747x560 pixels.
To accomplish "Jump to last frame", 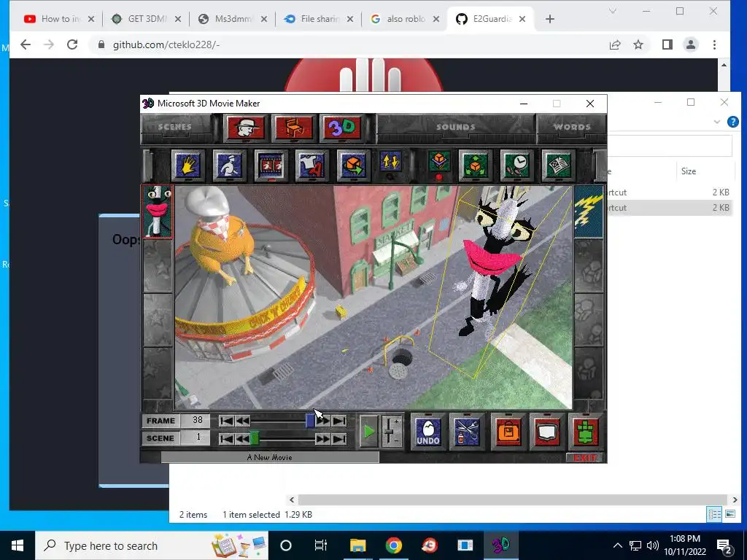I will coord(339,421).
